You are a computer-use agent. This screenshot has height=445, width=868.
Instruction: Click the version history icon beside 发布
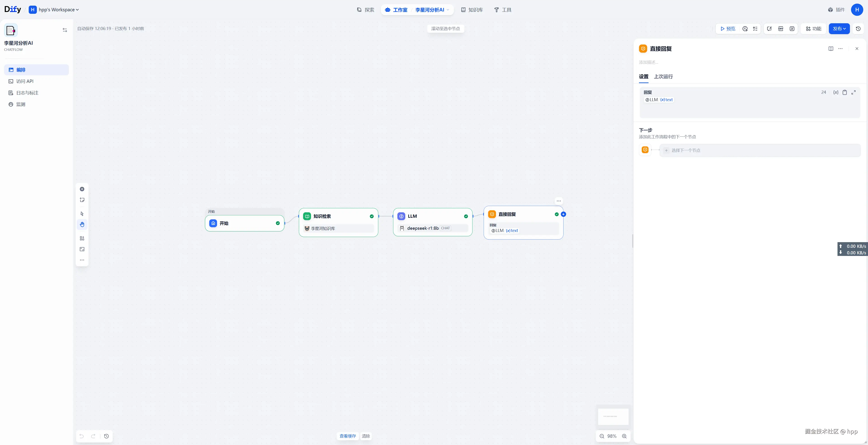858,29
